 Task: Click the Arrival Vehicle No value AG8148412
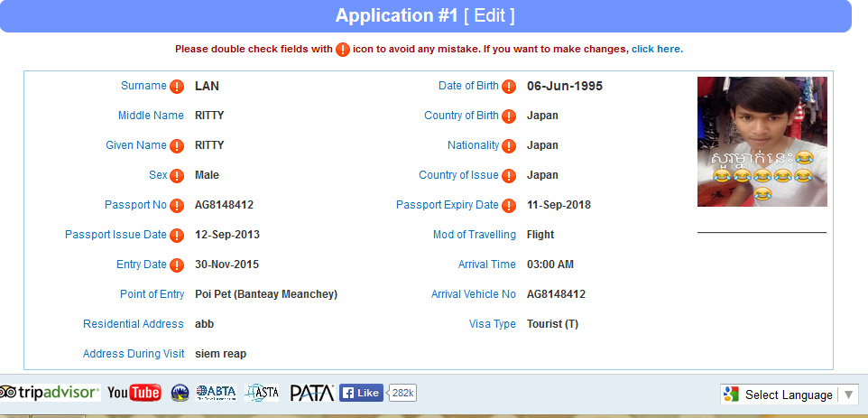click(x=557, y=294)
